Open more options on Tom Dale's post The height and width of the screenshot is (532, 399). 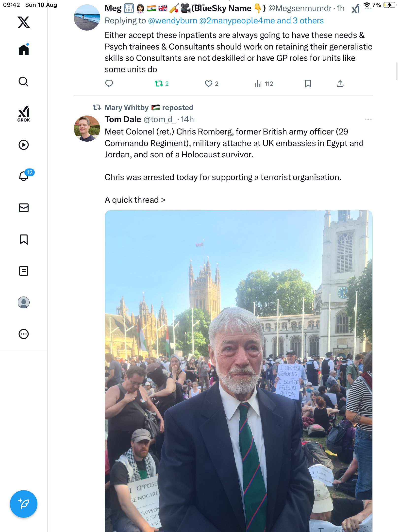[x=368, y=119]
